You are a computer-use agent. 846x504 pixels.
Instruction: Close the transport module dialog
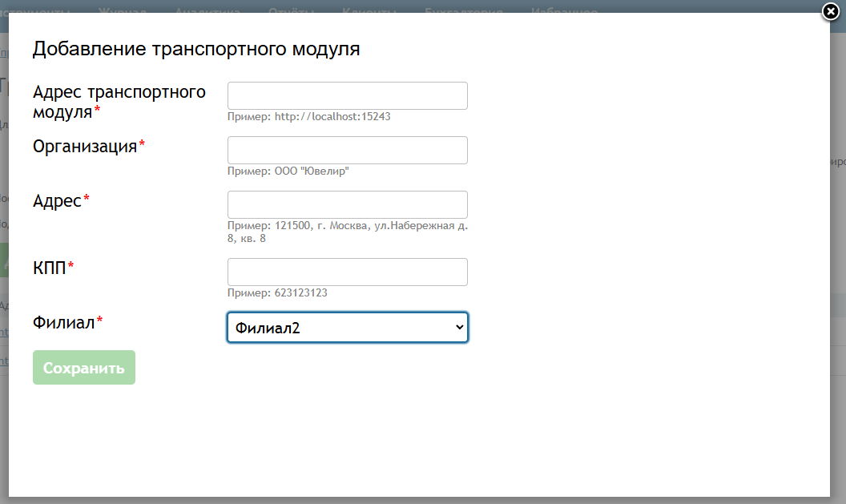coord(829,11)
